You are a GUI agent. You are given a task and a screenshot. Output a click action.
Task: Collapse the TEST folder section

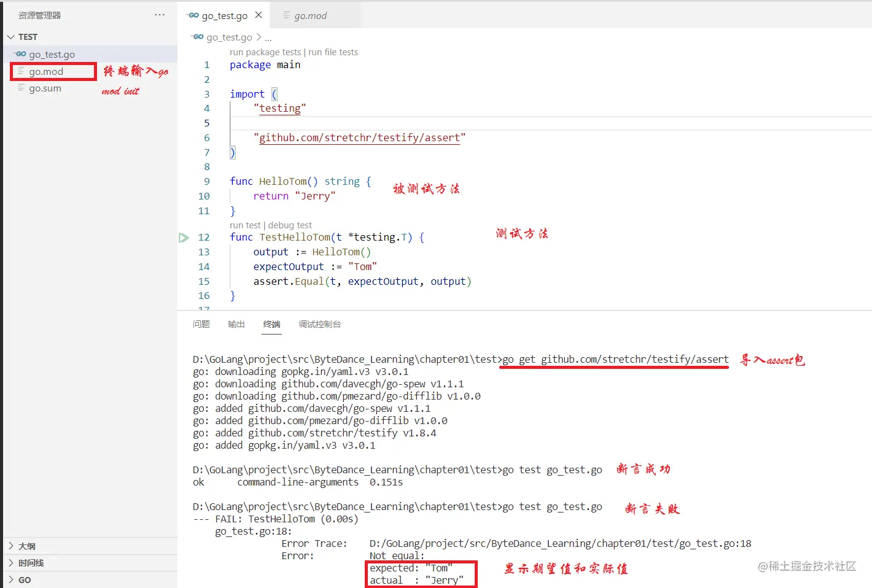click(90, 37)
